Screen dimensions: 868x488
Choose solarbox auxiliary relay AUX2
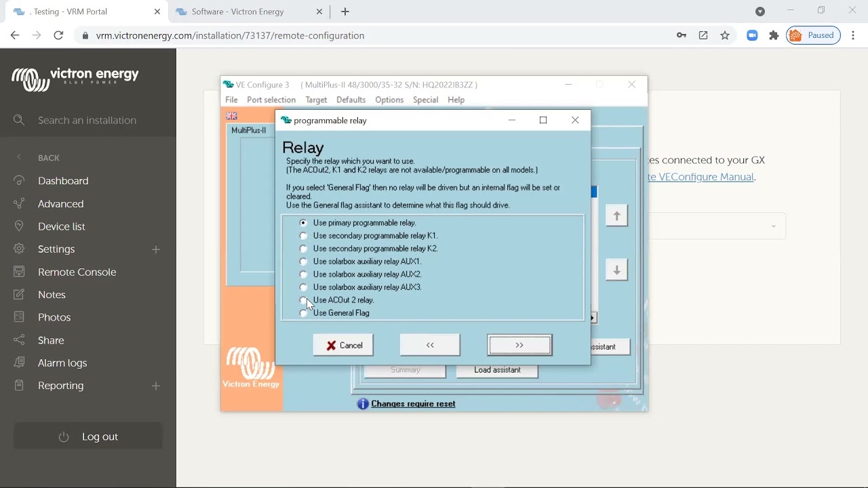click(x=303, y=274)
